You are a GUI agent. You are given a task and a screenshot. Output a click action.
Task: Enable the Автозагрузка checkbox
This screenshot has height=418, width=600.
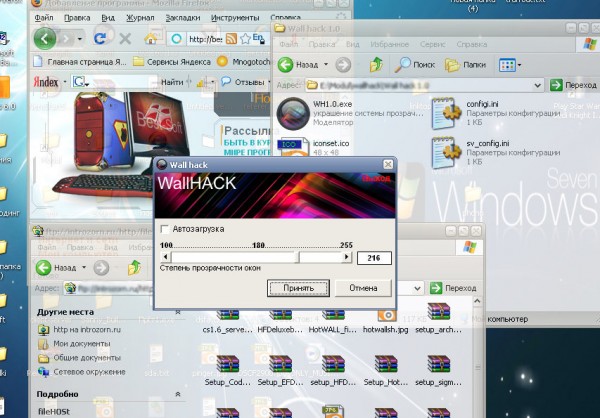(x=164, y=229)
